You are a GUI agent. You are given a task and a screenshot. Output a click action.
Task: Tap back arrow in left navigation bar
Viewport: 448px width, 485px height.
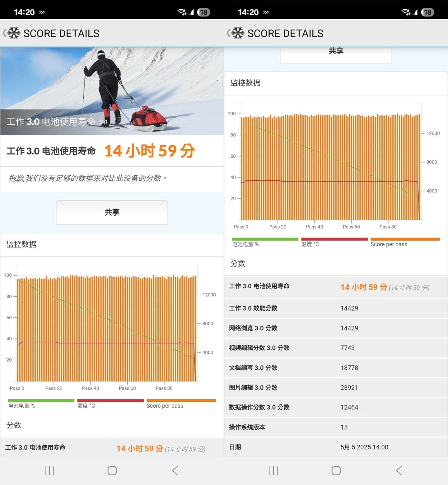point(175,471)
